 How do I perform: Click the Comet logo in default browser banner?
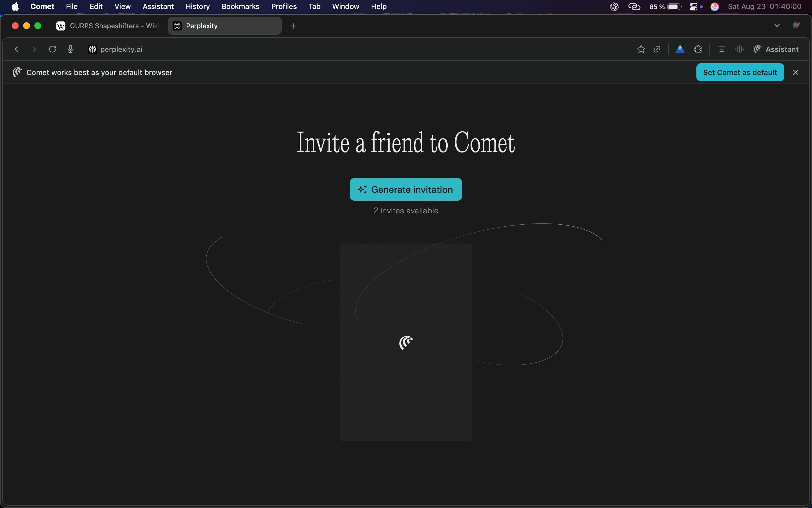(17, 72)
